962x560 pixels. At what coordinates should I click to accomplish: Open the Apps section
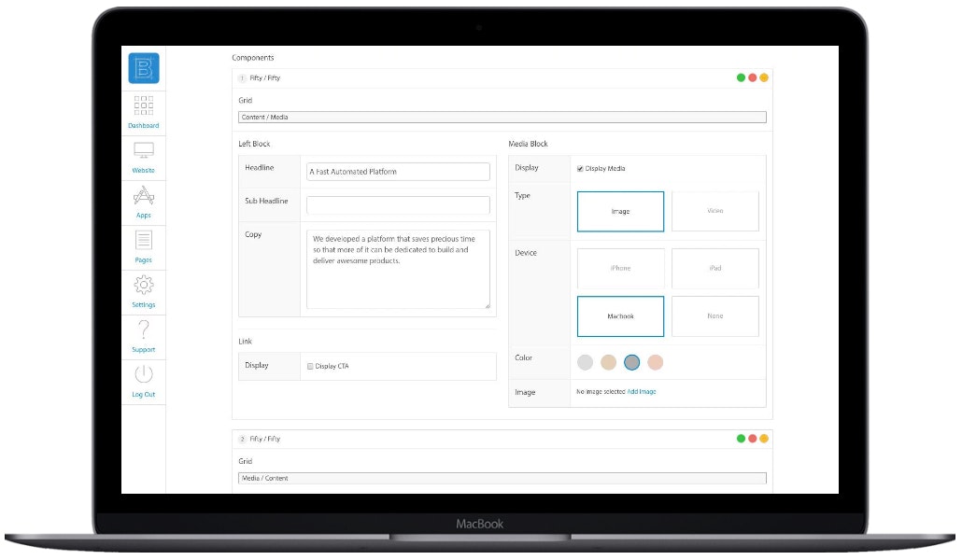[143, 199]
